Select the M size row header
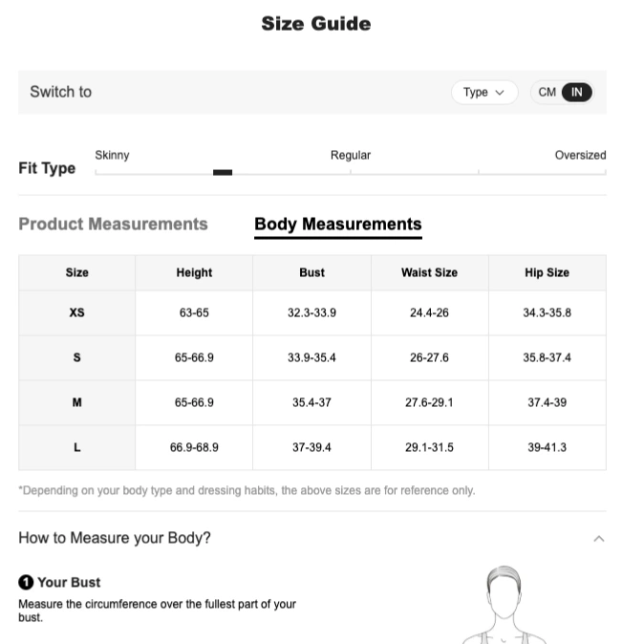Image resolution: width=644 pixels, height=644 pixels. (76, 402)
